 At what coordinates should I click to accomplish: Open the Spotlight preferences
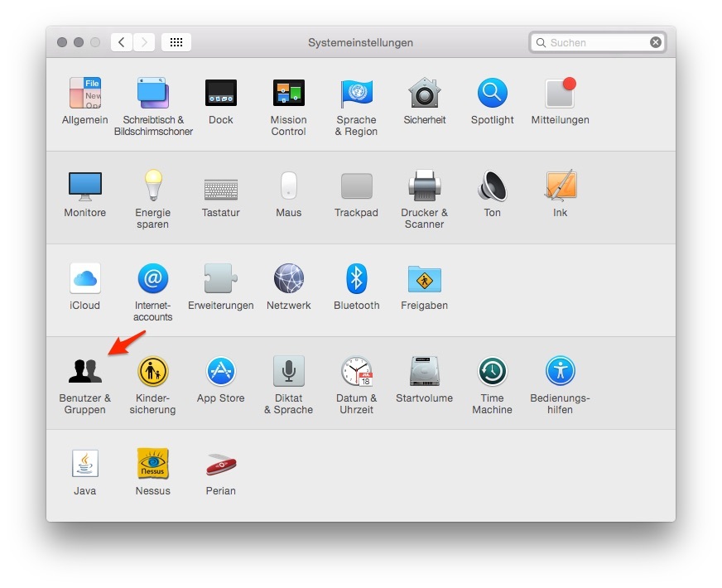click(x=492, y=94)
